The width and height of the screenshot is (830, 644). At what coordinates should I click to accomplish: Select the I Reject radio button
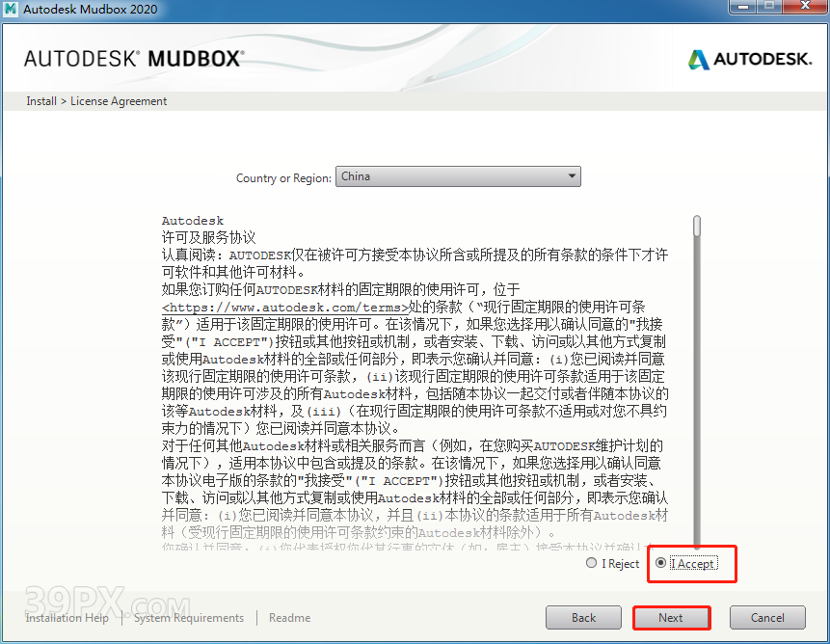click(x=592, y=564)
